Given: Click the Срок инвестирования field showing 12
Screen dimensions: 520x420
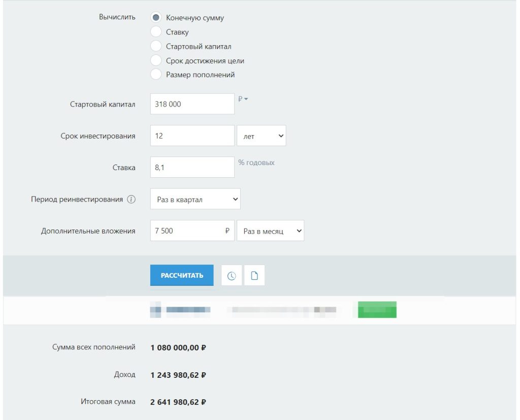Looking at the screenshot, I should 192,136.
